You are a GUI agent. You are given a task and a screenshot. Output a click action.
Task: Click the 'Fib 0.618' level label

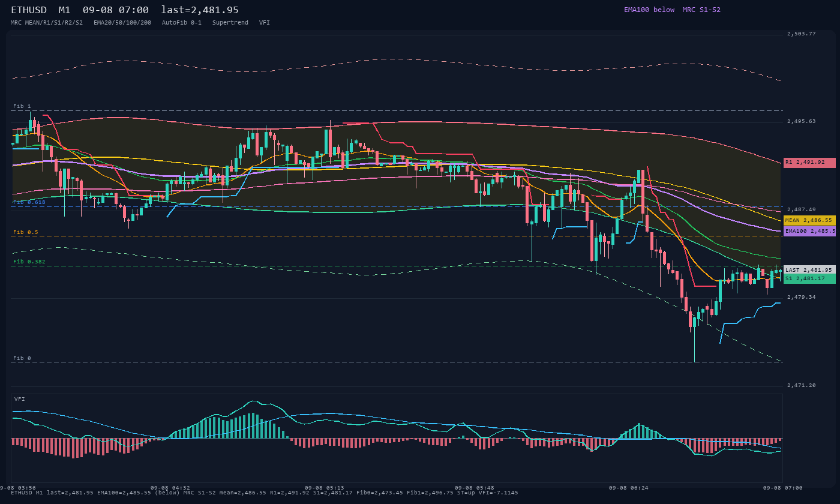29,202
